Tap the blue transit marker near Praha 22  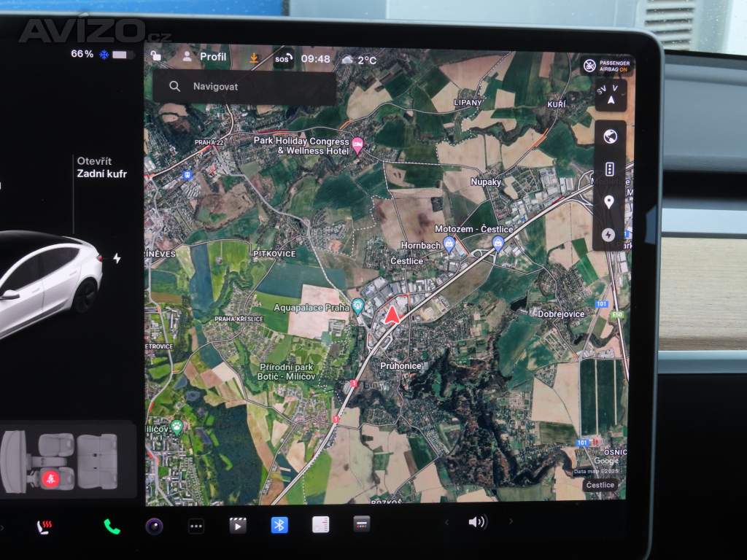coord(187,175)
